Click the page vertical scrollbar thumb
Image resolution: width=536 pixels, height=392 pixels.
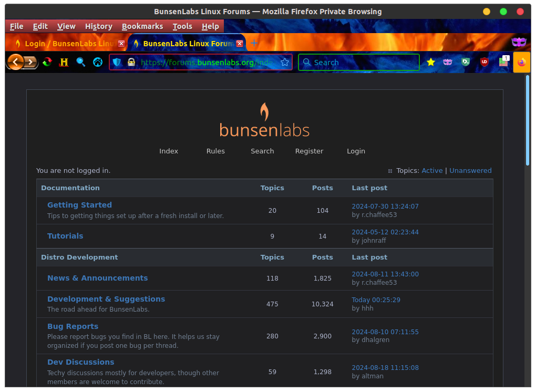(528, 120)
